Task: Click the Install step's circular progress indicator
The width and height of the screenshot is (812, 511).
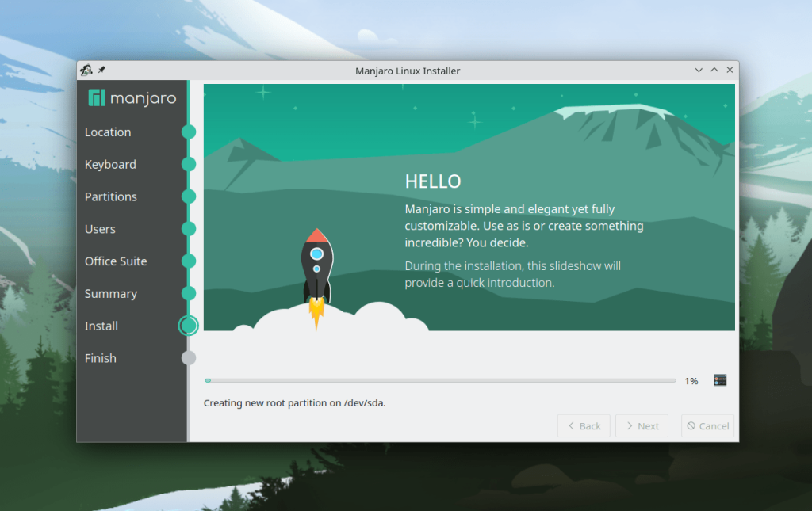Action: tap(188, 326)
